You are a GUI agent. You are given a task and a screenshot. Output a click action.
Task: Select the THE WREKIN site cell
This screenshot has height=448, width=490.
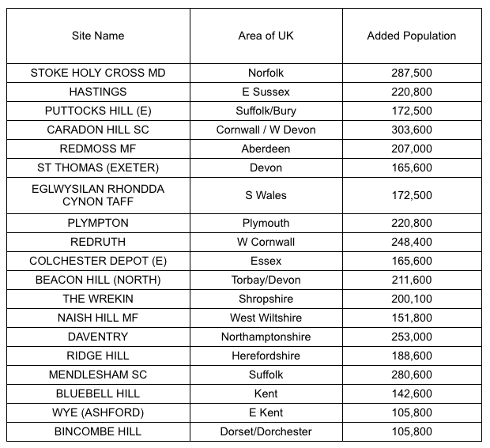tap(98, 299)
